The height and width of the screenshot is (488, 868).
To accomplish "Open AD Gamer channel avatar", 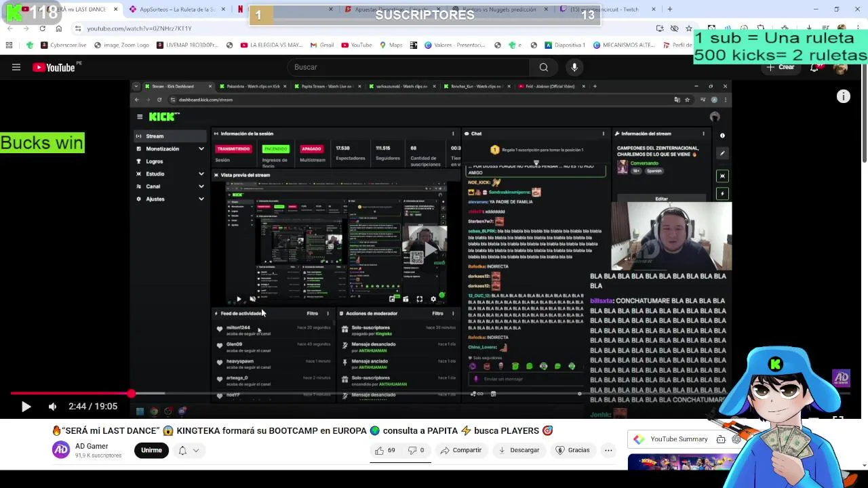I will (x=61, y=450).
